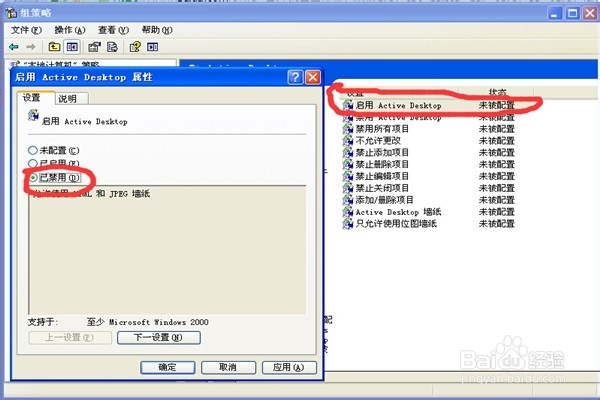Toggle the show/hide console tree icon
The width and height of the screenshot is (600, 400).
pyautogui.click(x=72, y=47)
